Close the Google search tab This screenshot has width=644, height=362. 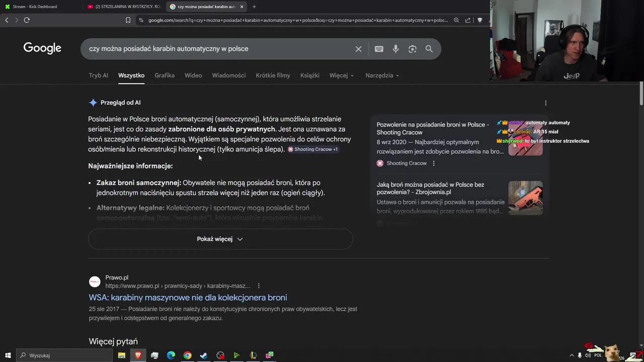pyautogui.click(x=242, y=7)
